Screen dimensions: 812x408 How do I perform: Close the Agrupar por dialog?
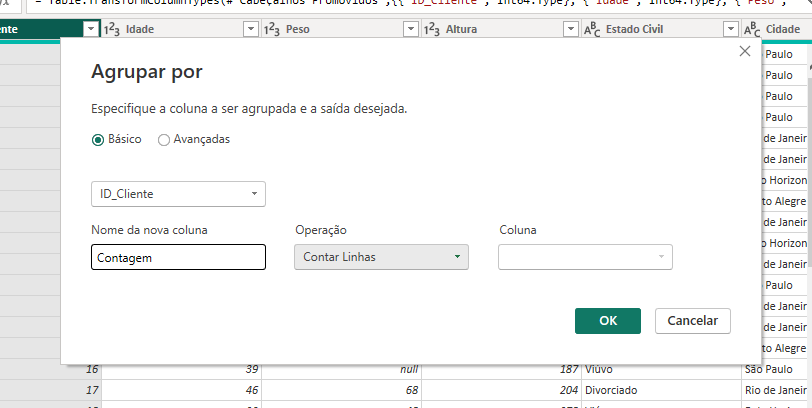pos(745,51)
